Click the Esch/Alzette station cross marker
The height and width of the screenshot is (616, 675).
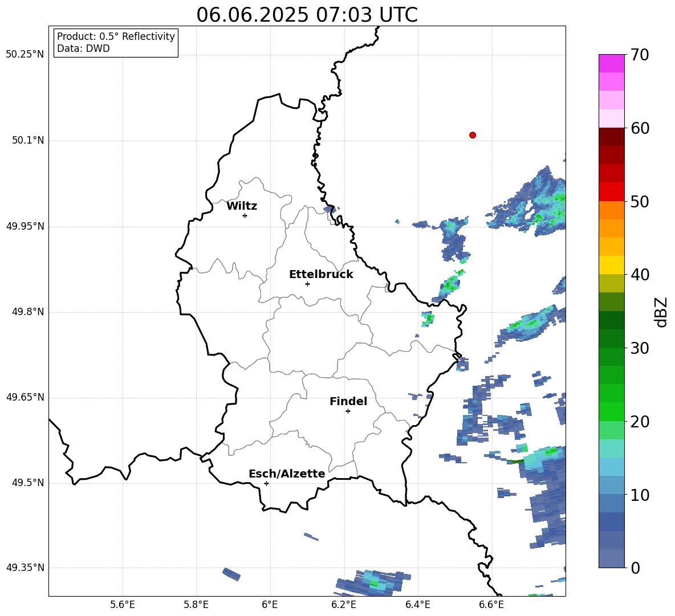266,483
